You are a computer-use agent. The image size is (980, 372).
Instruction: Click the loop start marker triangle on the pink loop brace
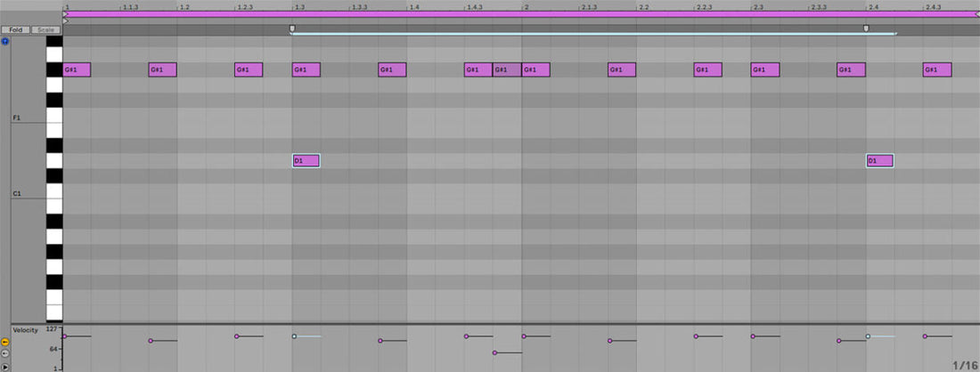click(66, 13)
